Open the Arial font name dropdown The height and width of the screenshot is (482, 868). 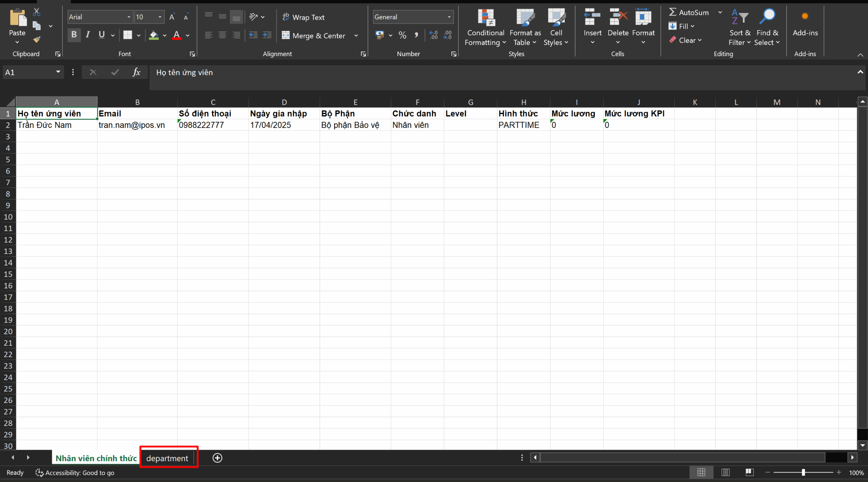[129, 17]
